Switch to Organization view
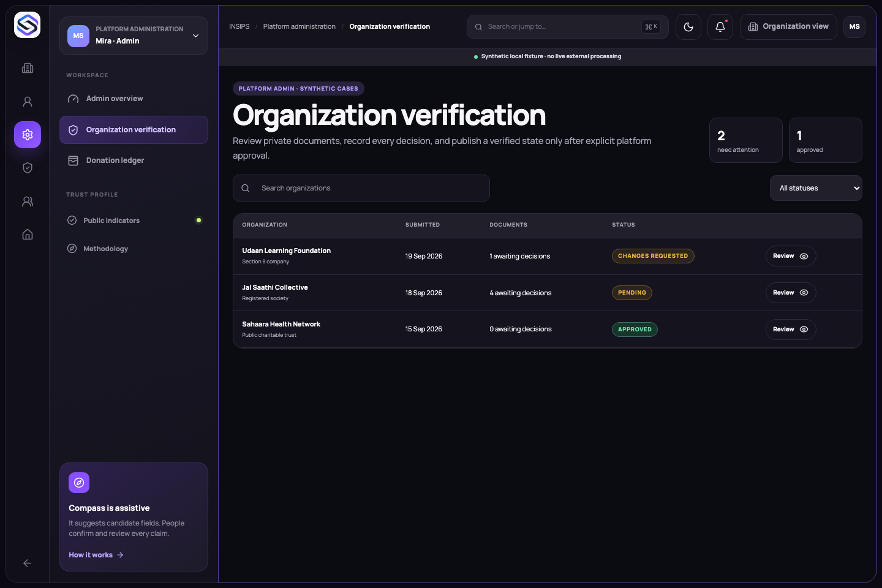The width and height of the screenshot is (882, 588). 788,27
